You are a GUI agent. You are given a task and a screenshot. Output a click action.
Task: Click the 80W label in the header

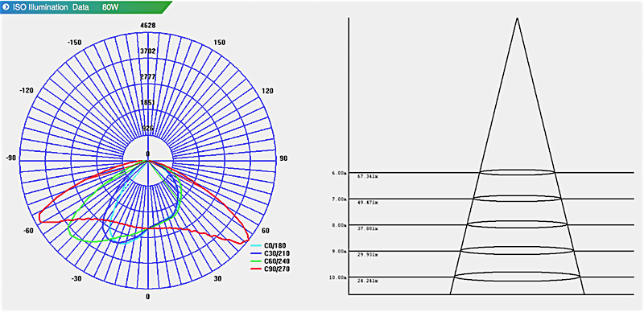point(111,7)
